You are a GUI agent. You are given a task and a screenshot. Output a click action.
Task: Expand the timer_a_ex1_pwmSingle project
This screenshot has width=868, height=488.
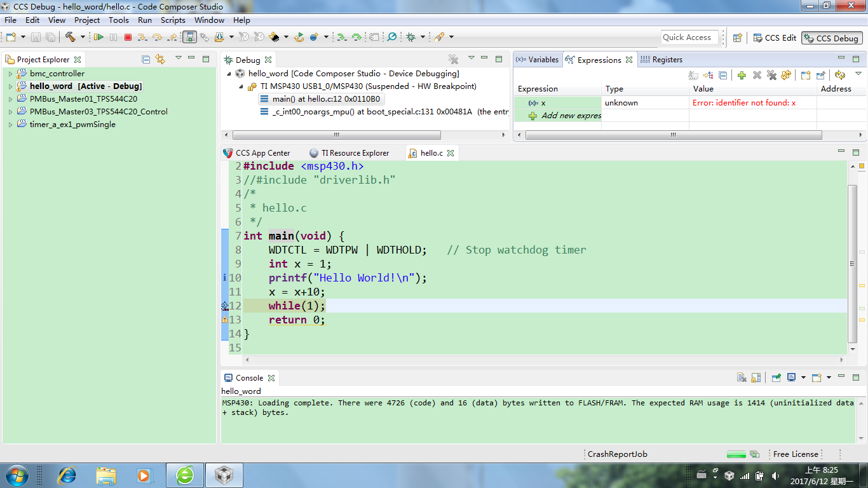(x=10, y=125)
